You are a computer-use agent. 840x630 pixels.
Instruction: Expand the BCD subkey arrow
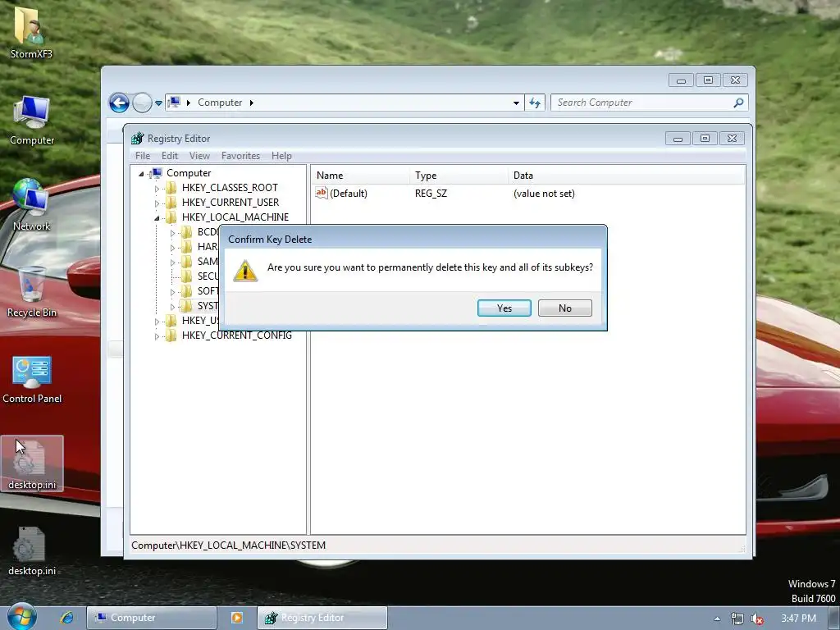(172, 233)
